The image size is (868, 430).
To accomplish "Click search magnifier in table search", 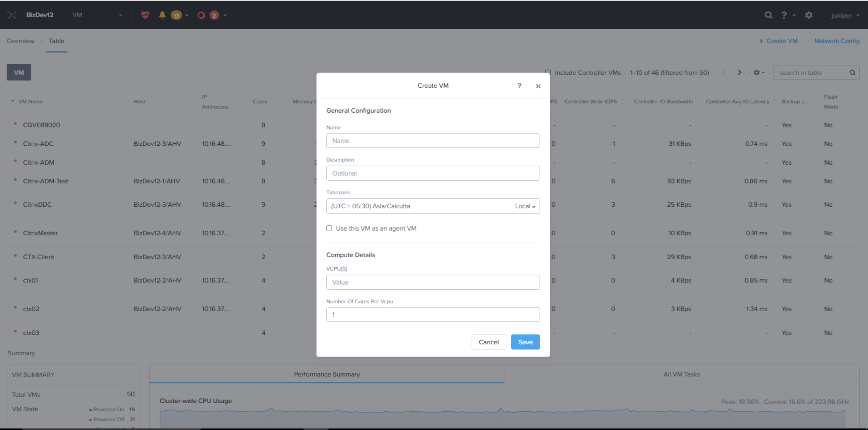I will tap(852, 72).
